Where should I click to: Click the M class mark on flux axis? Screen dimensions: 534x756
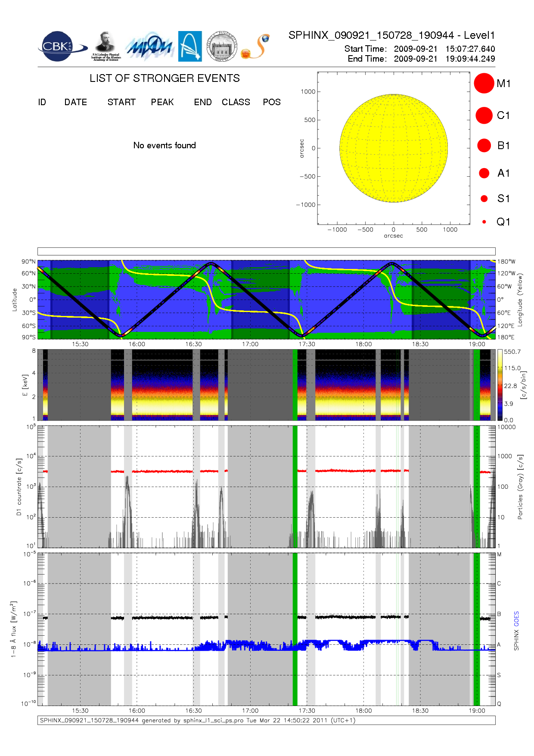500,554
